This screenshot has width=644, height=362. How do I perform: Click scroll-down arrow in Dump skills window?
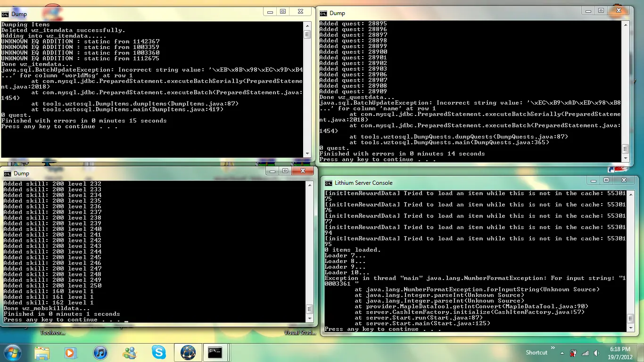[309, 319]
